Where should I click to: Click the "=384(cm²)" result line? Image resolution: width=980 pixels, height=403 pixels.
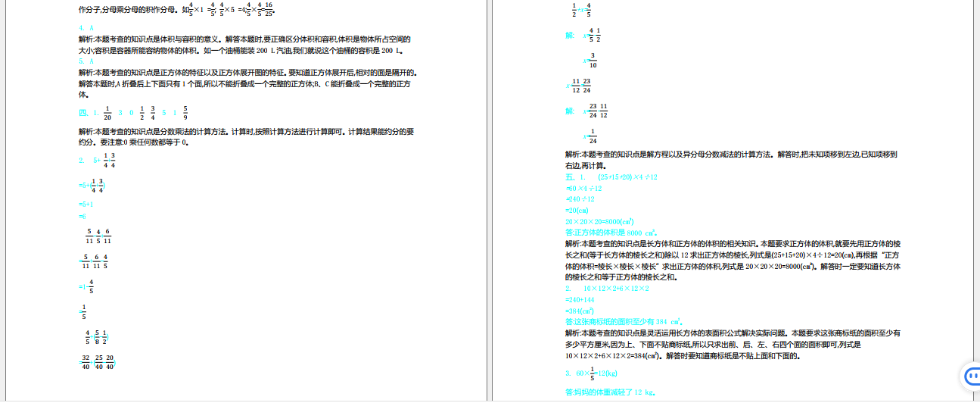[579, 311]
